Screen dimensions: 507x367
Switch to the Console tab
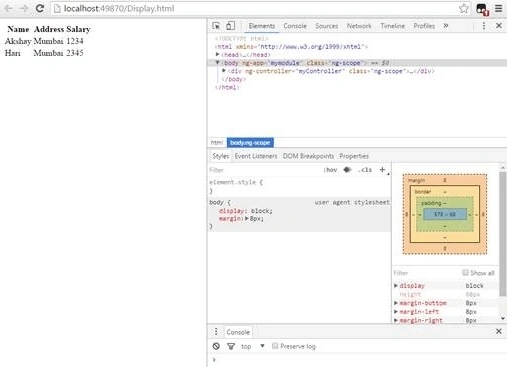click(x=295, y=26)
